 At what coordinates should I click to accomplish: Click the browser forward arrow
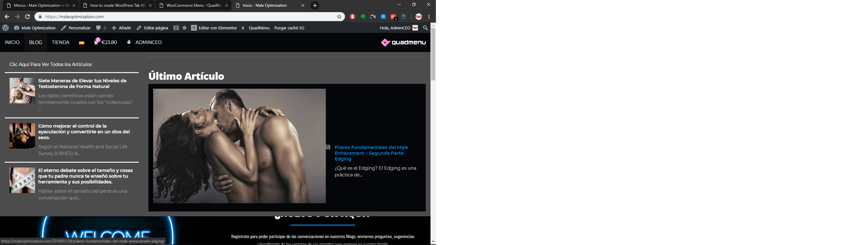coord(17,17)
